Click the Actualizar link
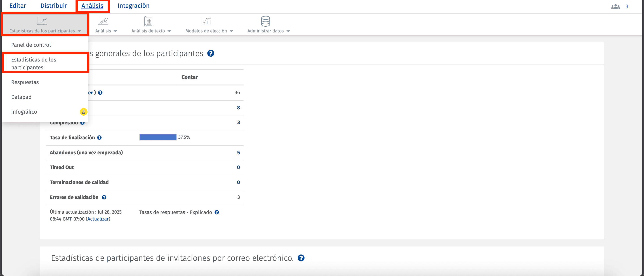 (x=98, y=219)
